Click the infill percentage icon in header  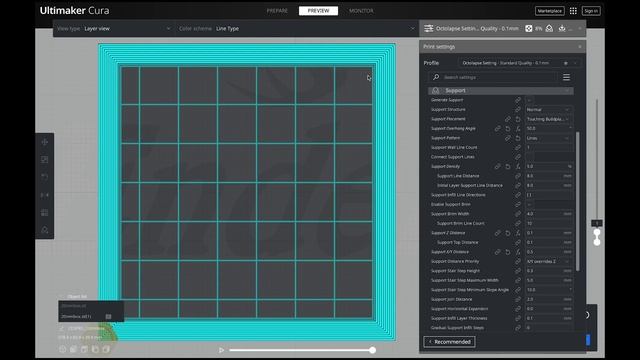529,29
